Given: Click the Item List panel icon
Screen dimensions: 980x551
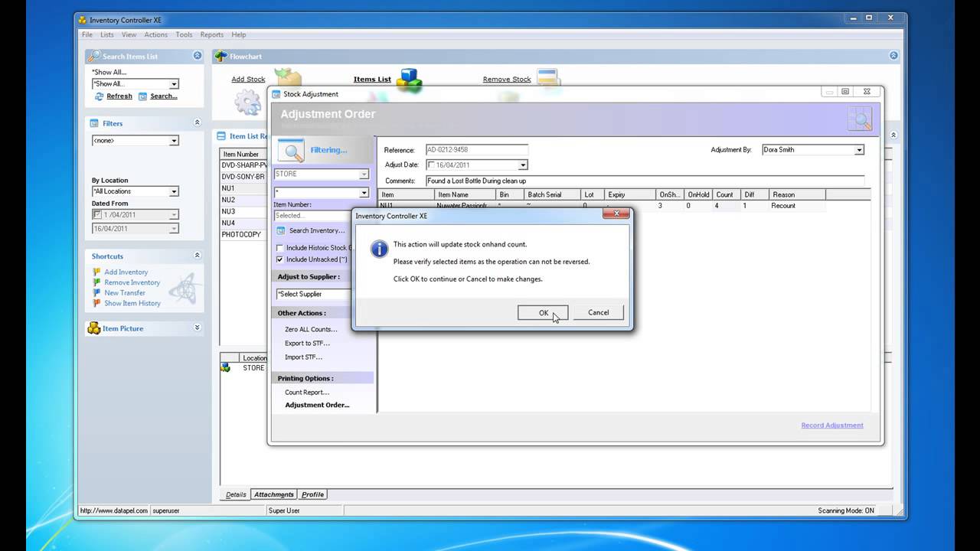Looking at the screenshot, I should [221, 136].
